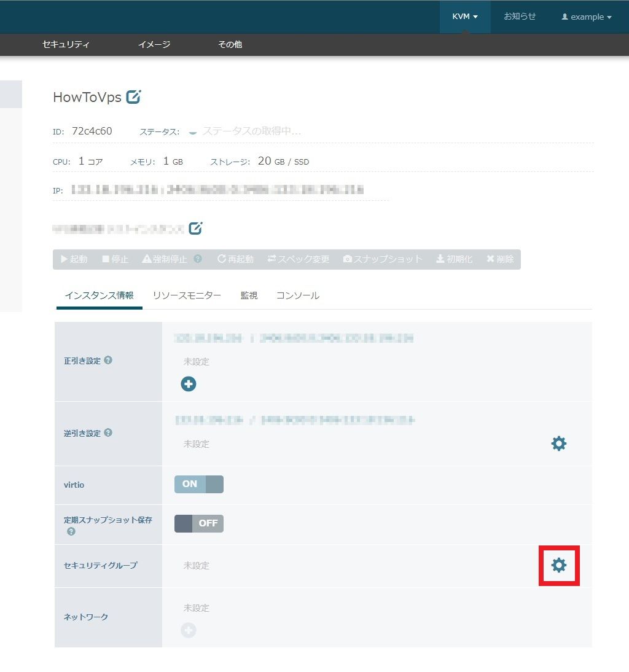Switch to the リソースモニター tab

(x=187, y=295)
